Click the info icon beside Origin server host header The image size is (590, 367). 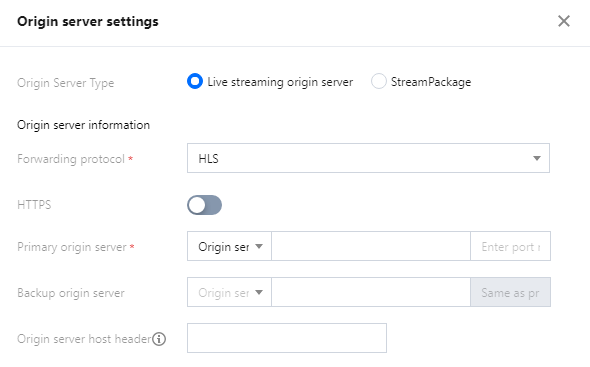pyautogui.click(x=159, y=339)
